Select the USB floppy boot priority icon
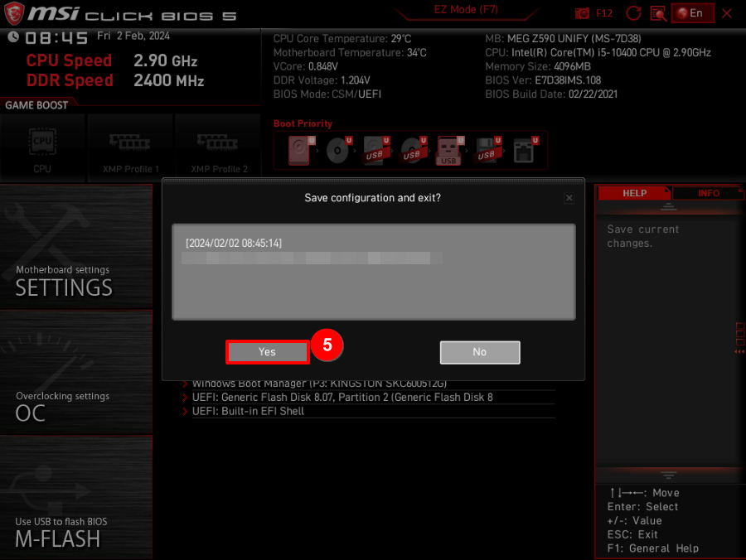 (x=487, y=151)
